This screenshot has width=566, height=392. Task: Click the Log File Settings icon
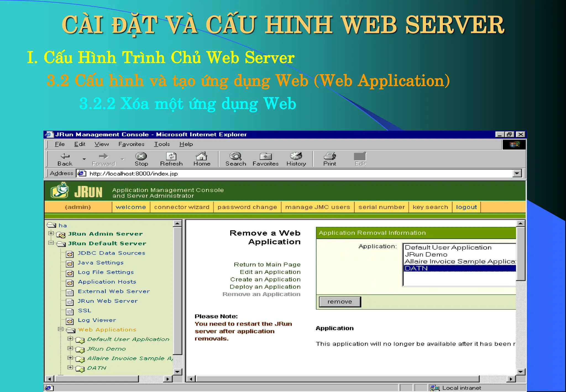(x=70, y=273)
